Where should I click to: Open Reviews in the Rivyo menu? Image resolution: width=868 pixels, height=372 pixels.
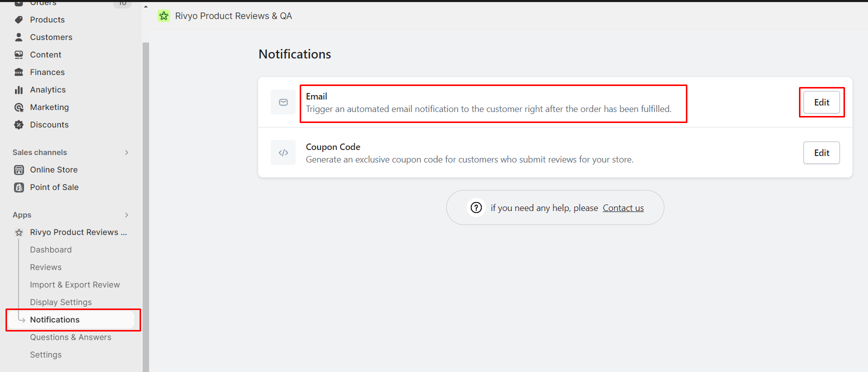[46, 267]
